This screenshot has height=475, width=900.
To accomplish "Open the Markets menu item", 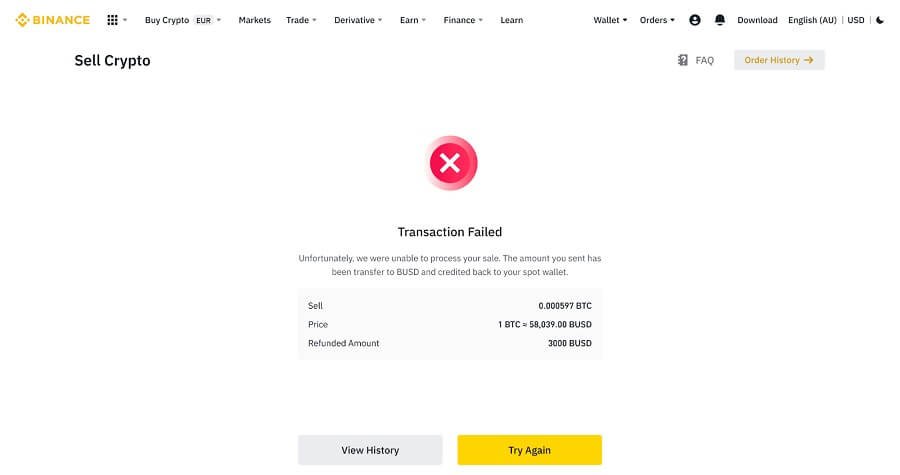I will [254, 20].
